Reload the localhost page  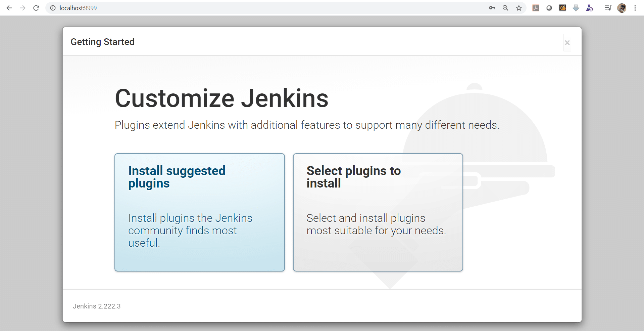36,8
